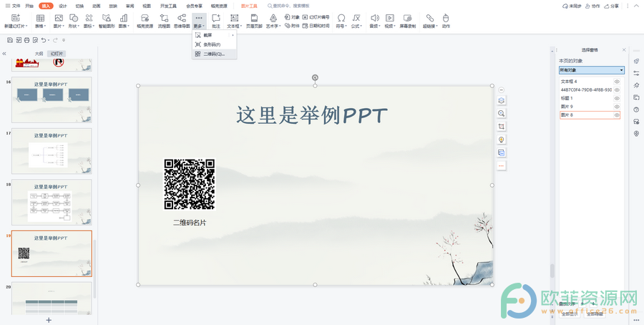644x325 pixels.
Task: Add a Comment (批注)
Action: click(216, 21)
